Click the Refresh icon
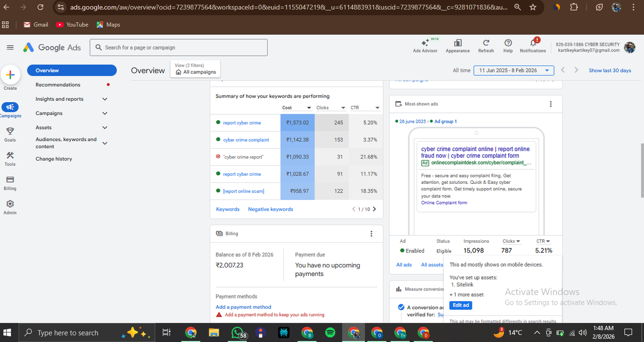The height and width of the screenshot is (342, 644). point(486,43)
